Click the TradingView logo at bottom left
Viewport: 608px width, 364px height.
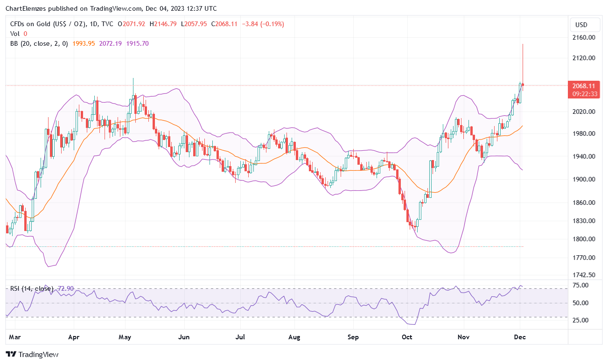pos(32,354)
